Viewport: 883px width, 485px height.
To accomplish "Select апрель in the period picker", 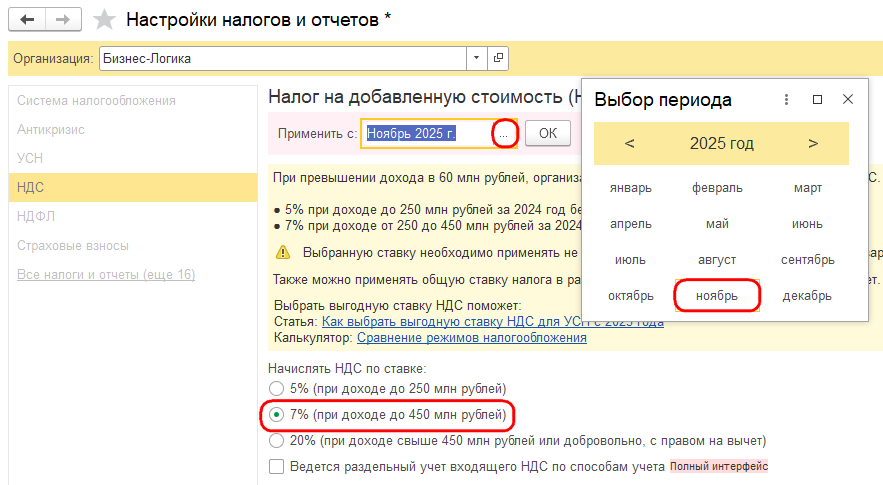I will click(630, 224).
